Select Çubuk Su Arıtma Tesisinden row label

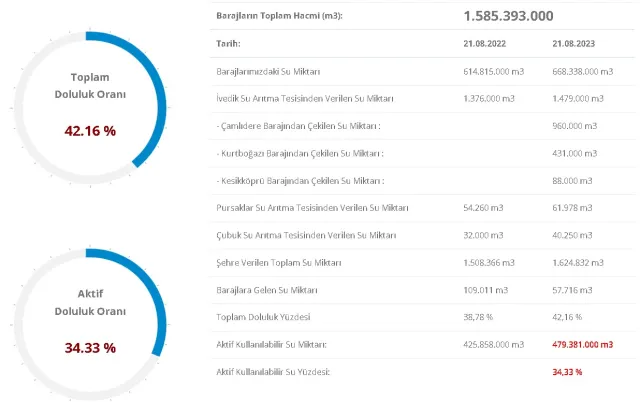[305, 235]
